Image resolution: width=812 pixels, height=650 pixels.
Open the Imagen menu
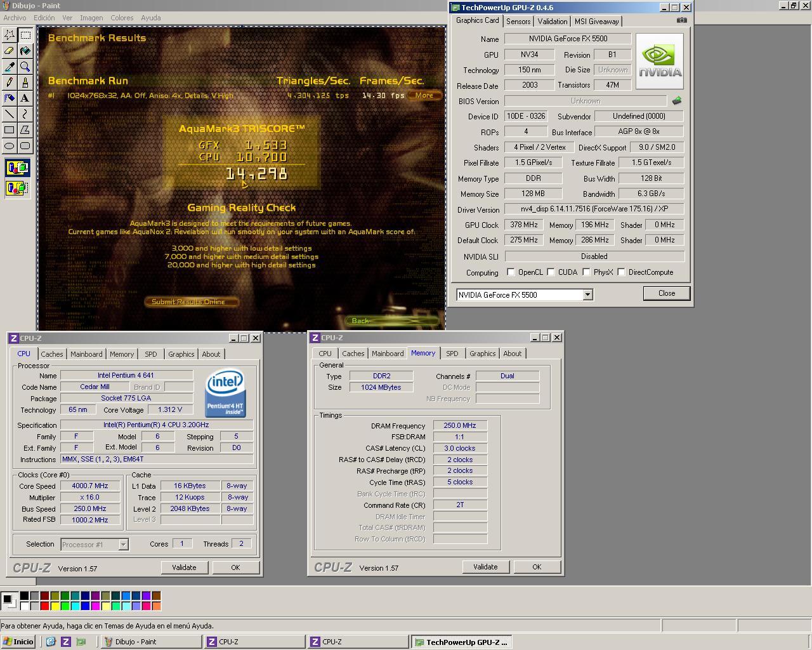91,18
